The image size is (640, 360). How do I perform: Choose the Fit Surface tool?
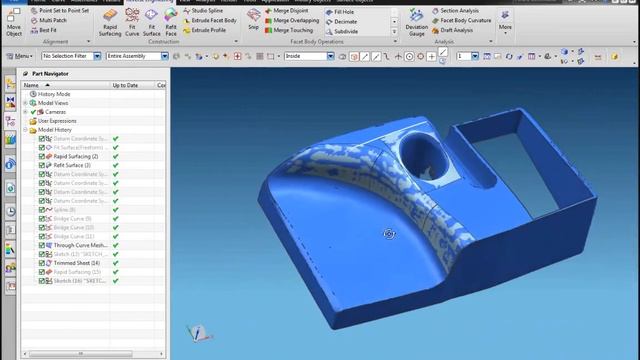tap(151, 23)
